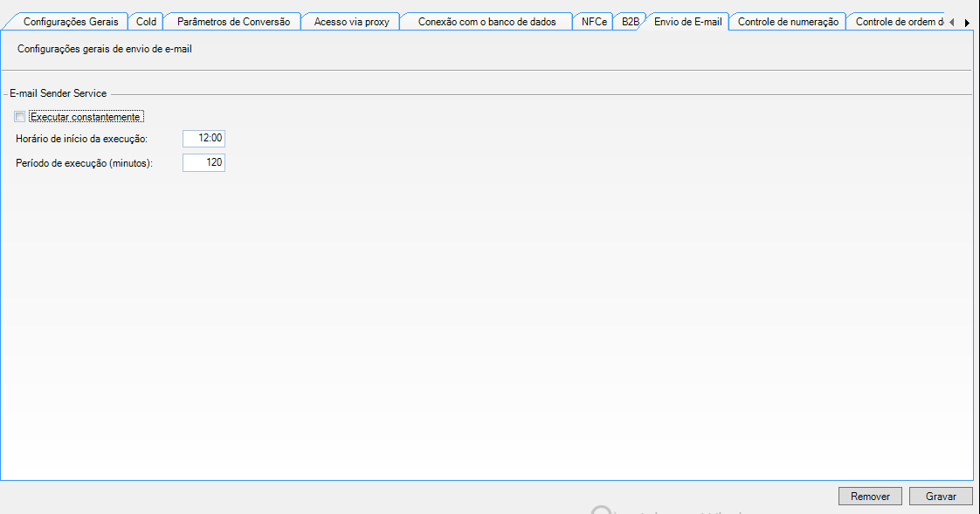The image size is (980, 514).
Task: Open Parâmetros de Conversão tab
Action: [x=233, y=22]
